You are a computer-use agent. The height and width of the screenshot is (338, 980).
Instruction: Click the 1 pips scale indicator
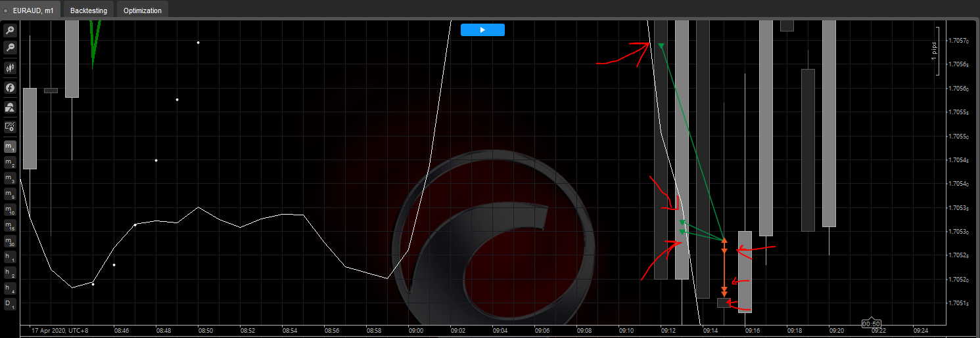936,51
